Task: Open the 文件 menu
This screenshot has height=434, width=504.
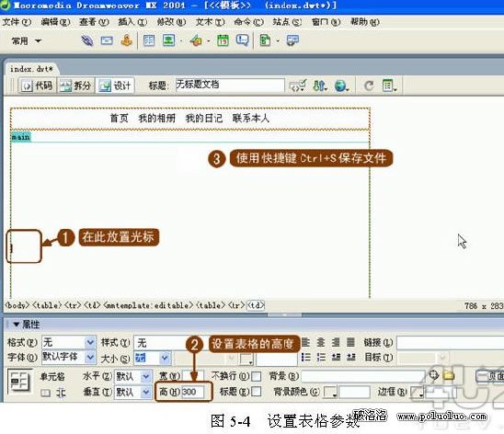Action: click(x=17, y=22)
